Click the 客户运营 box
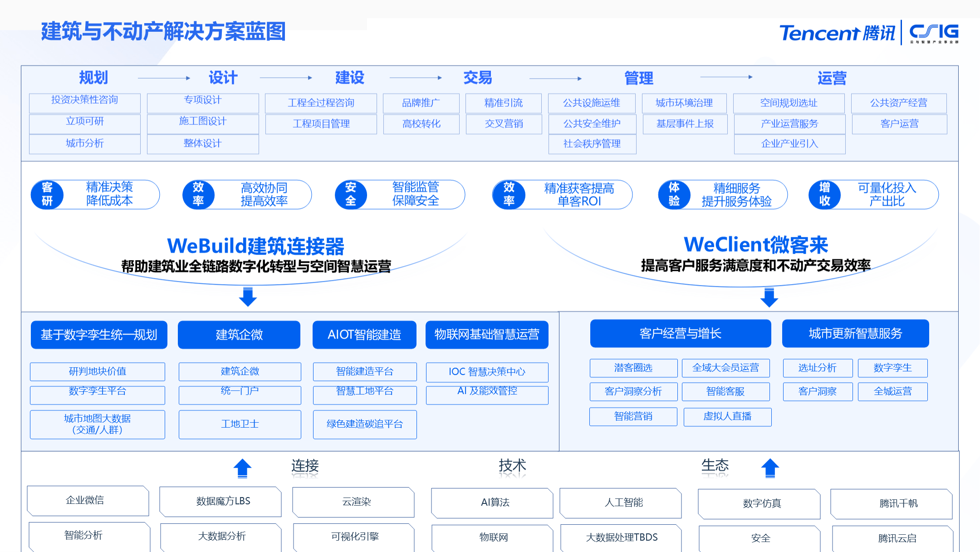The height and width of the screenshot is (552, 980). click(x=899, y=124)
